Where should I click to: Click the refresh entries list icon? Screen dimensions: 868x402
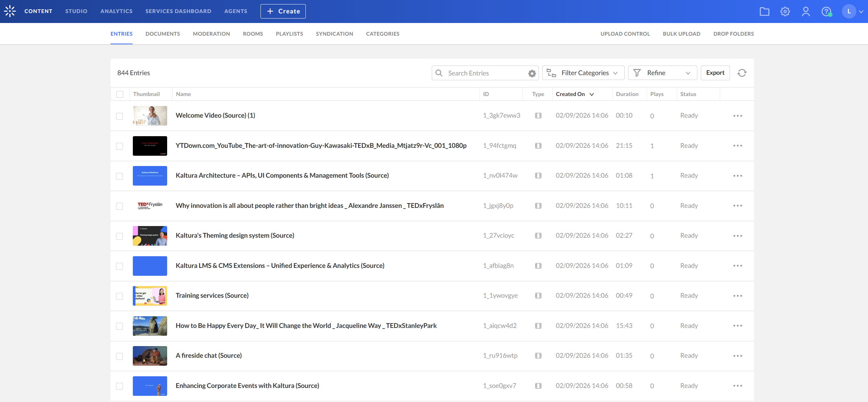742,73
